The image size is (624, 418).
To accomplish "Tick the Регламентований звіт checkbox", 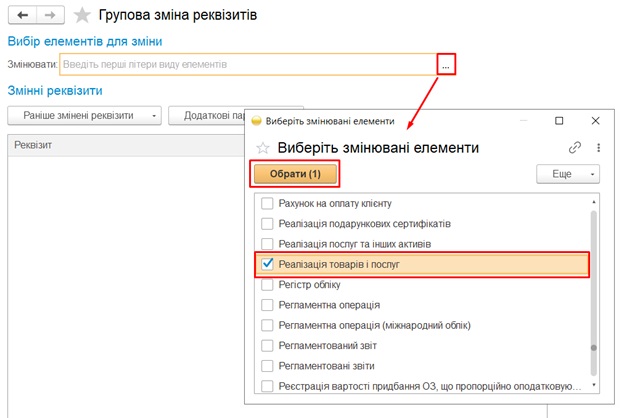I will 267,345.
